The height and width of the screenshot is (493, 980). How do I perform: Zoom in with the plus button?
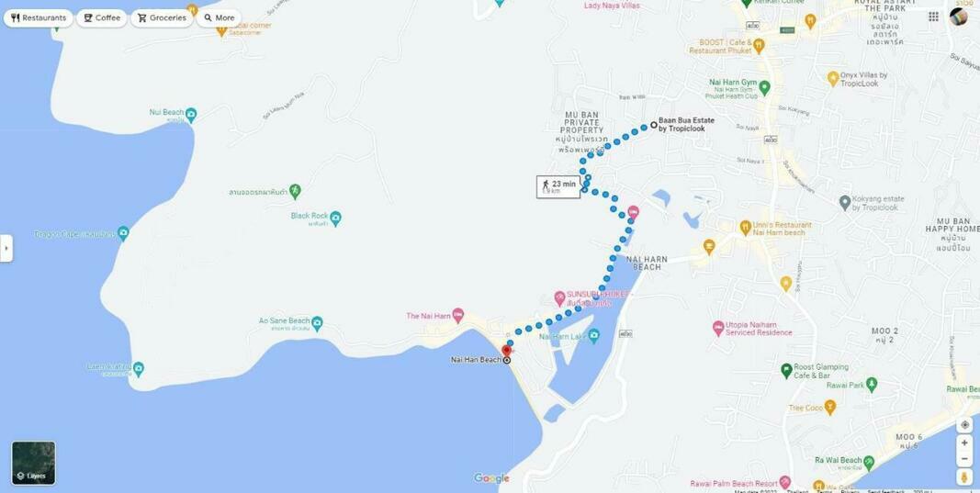(965, 443)
